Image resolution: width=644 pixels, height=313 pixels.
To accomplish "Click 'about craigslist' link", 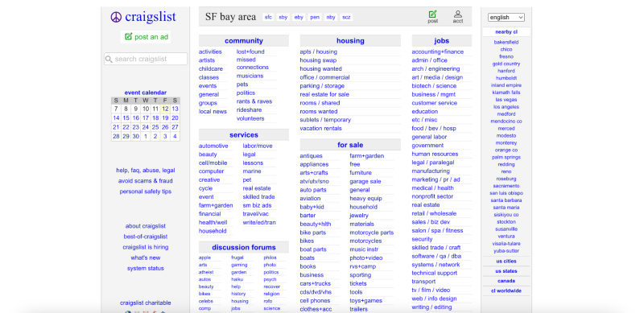I will pyautogui.click(x=146, y=226).
